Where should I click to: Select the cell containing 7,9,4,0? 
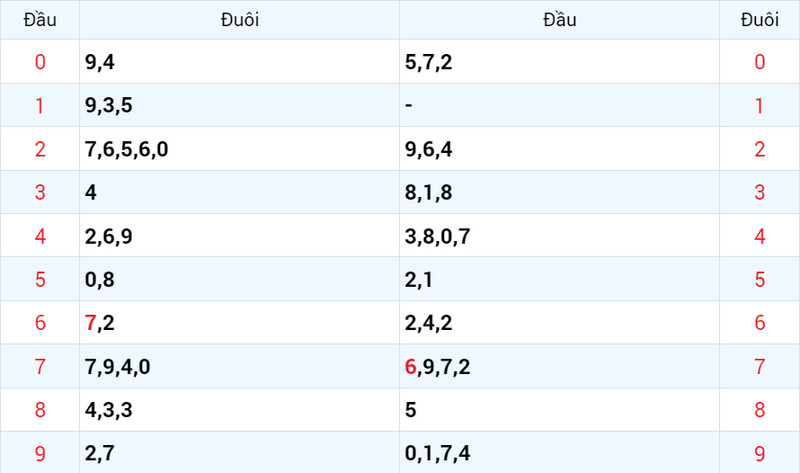click(239, 366)
